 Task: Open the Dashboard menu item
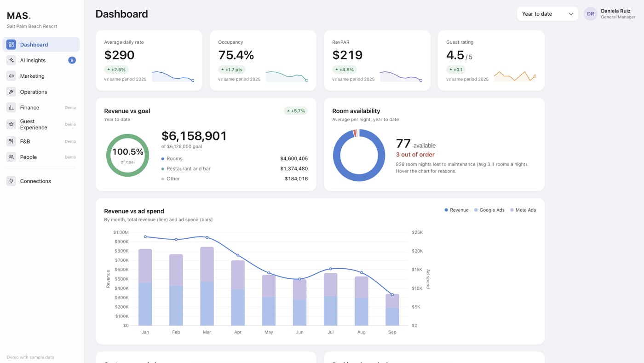[41, 45]
